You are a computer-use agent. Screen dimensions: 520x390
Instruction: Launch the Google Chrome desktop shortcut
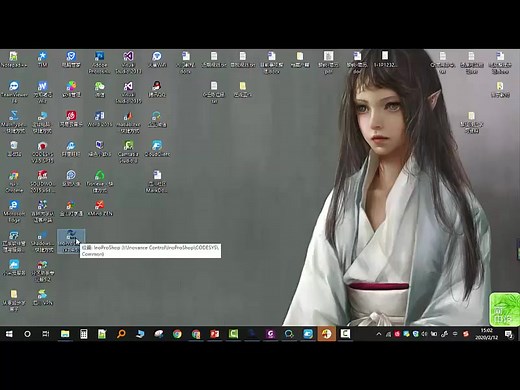pos(14,181)
